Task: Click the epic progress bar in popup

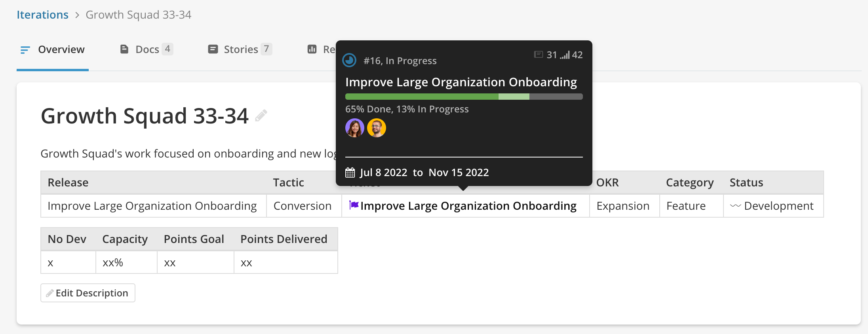Action: [464, 97]
